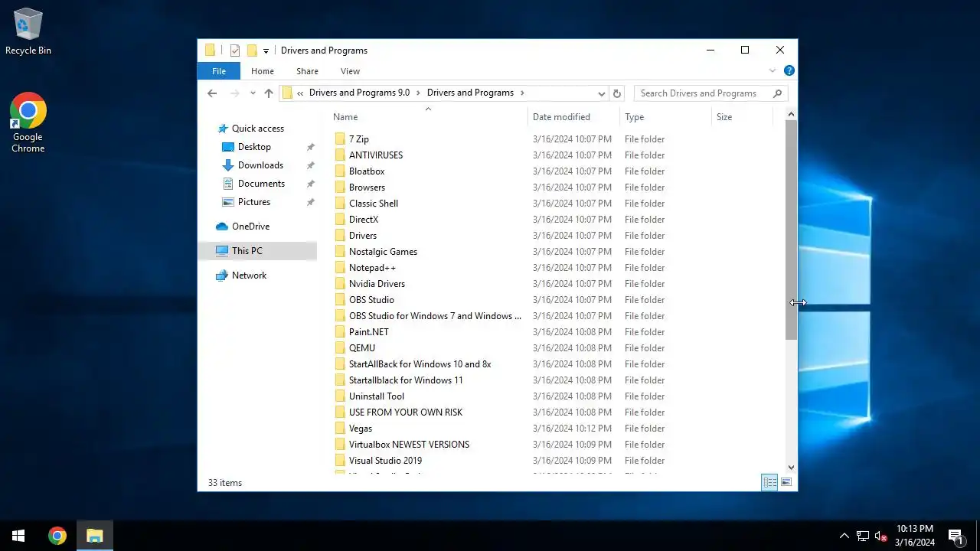980x551 pixels.
Task: Select Documents in the navigation pane
Action: coord(261,184)
